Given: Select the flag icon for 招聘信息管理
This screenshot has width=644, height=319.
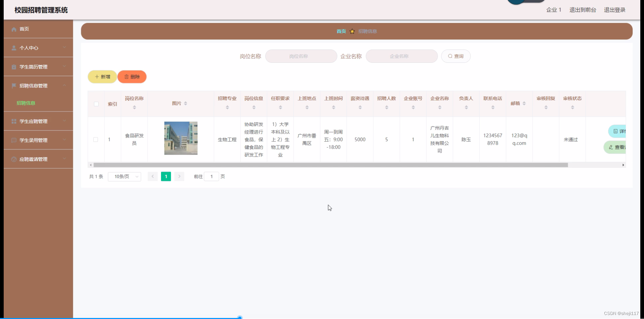Looking at the screenshot, I should point(14,86).
